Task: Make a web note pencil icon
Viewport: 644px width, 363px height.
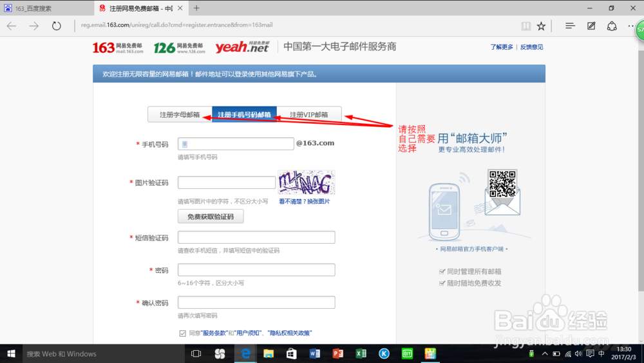Action: pyautogui.click(x=591, y=26)
